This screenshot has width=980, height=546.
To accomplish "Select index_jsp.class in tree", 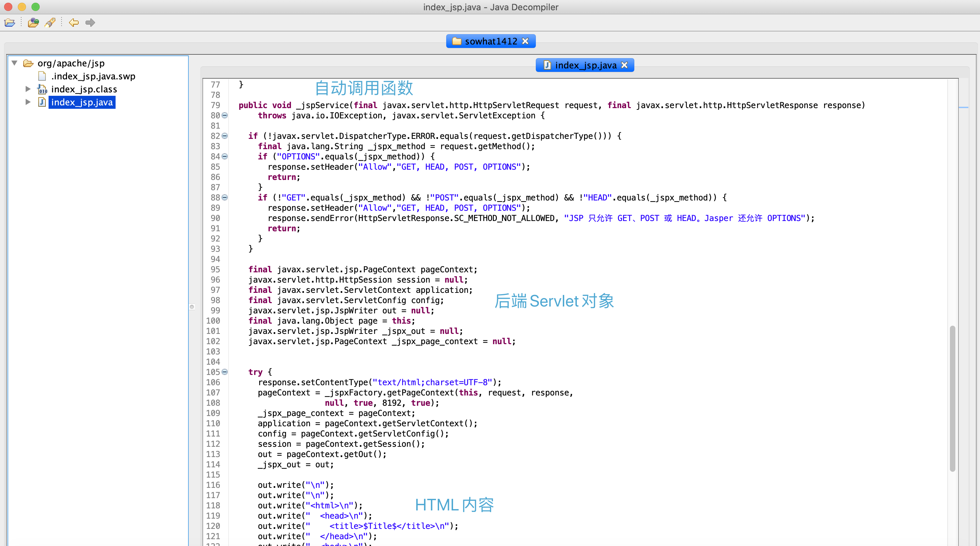I will coord(84,89).
